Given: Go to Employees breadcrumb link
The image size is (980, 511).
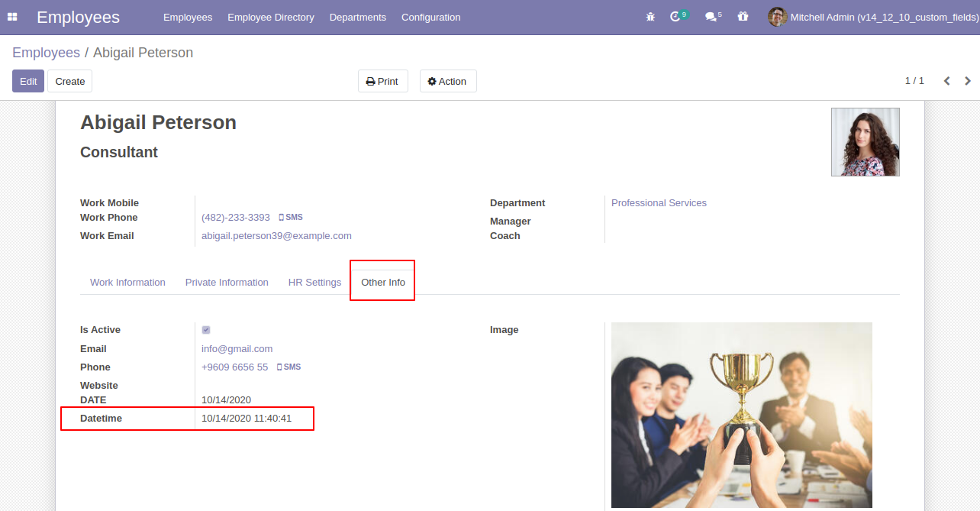Looking at the screenshot, I should tap(46, 53).
